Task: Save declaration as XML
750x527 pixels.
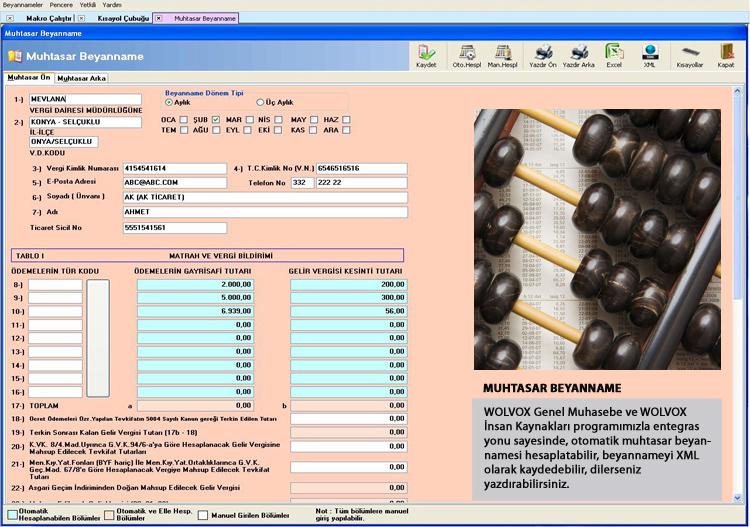Action: tap(650, 55)
